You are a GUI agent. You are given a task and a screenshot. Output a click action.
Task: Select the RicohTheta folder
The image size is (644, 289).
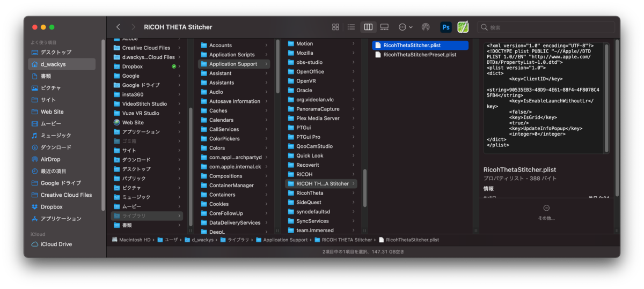pos(321,193)
